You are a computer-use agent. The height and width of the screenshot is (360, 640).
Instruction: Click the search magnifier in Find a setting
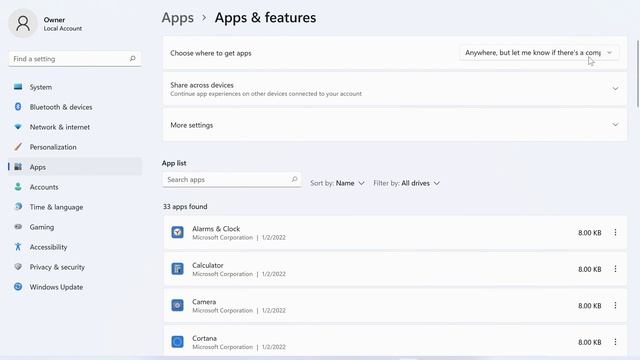133,59
